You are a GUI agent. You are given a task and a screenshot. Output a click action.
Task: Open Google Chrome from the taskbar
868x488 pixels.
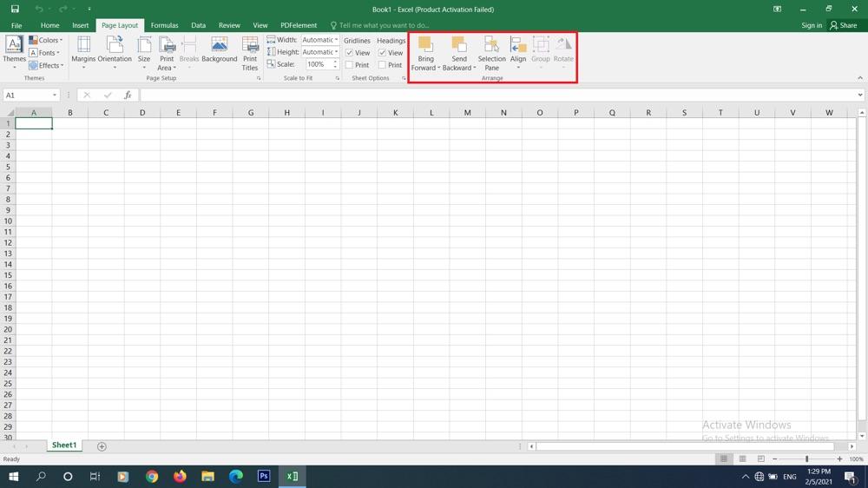[x=152, y=477]
